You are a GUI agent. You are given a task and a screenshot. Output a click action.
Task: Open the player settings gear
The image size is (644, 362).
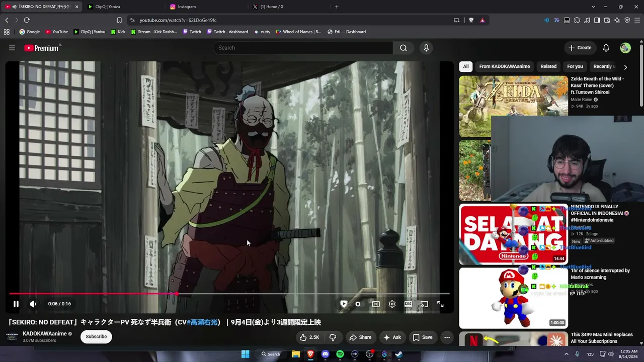[392, 304]
